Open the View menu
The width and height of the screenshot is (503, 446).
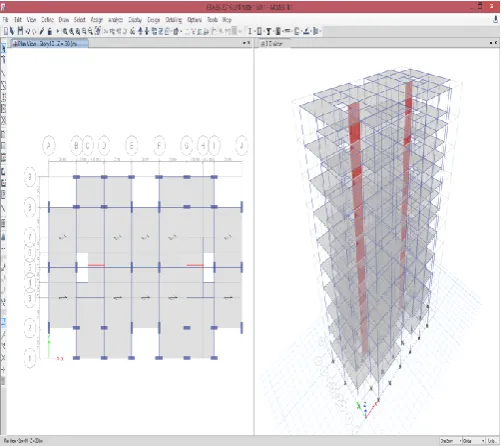(x=31, y=20)
